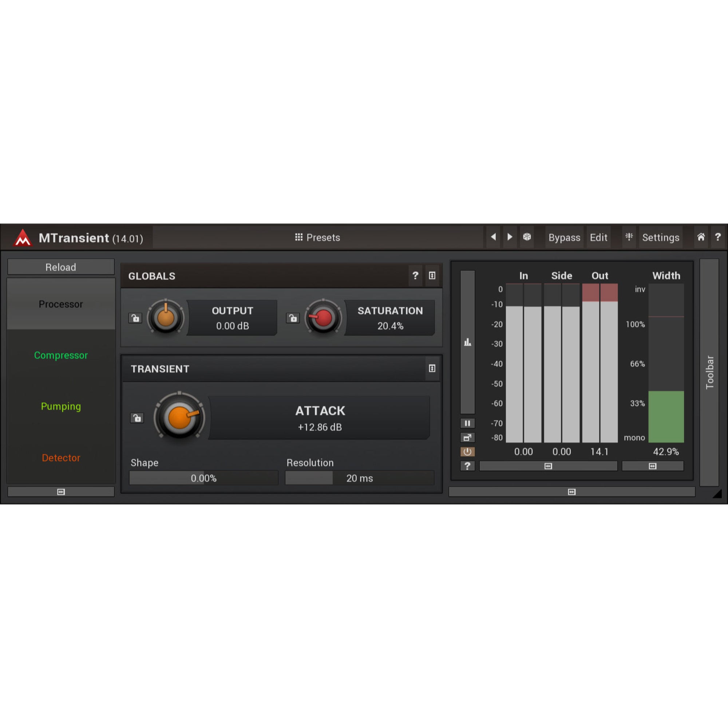728x728 pixels.
Task: Open the Edit screen
Action: (598, 237)
